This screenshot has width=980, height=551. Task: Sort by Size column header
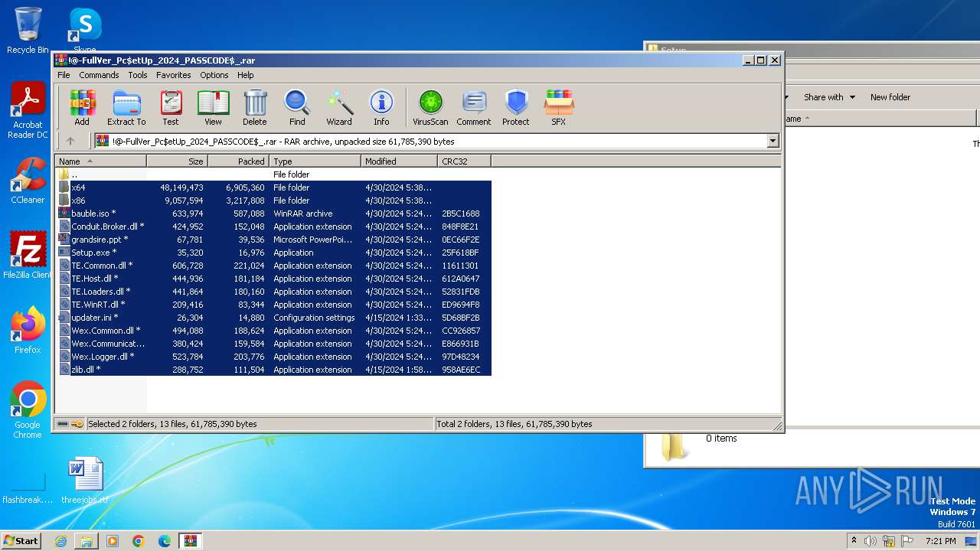pyautogui.click(x=178, y=161)
